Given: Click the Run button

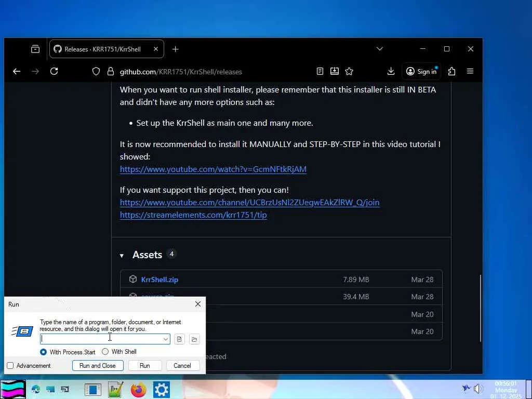Looking at the screenshot, I should 145,365.
